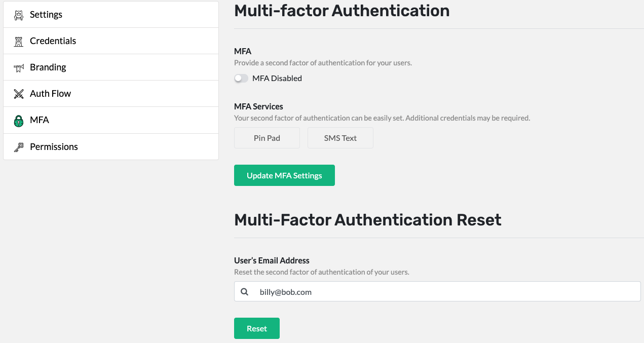Choose the SMS Text MFA service
The image size is (644, 343).
340,138
